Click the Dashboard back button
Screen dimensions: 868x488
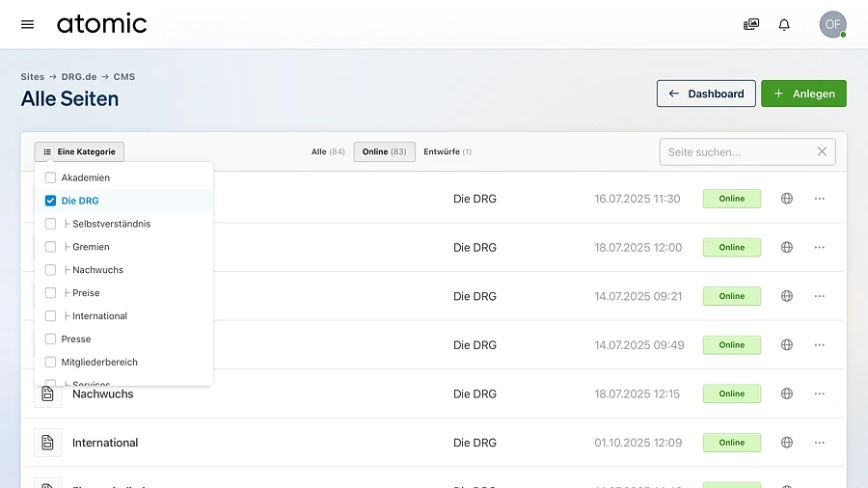point(706,94)
